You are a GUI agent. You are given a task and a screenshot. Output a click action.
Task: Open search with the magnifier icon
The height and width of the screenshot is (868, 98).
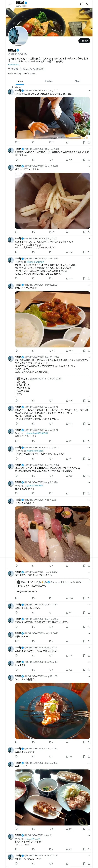tap(88, 4)
